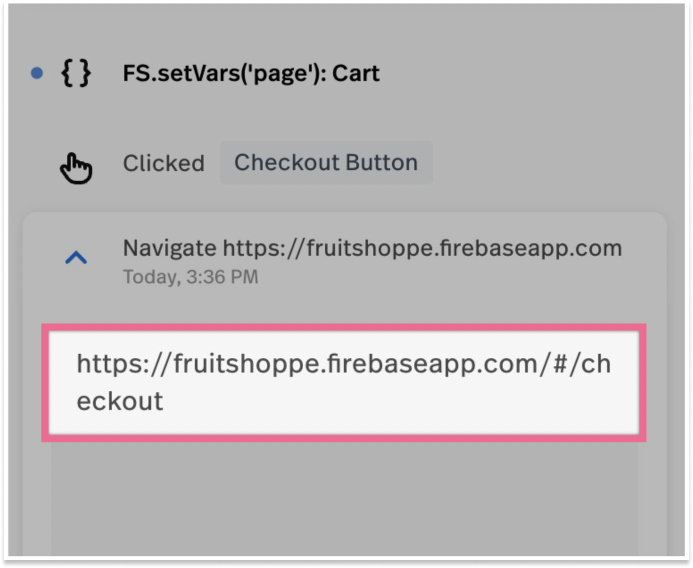Click the pink highlight border around URL
This screenshot has height=568, width=693.
point(344,327)
